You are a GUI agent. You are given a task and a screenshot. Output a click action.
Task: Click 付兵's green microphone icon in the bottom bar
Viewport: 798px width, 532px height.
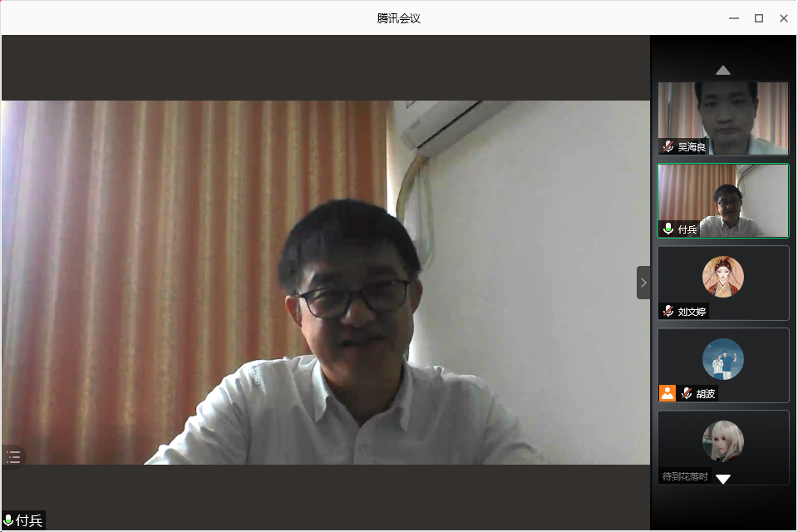pos(8,521)
